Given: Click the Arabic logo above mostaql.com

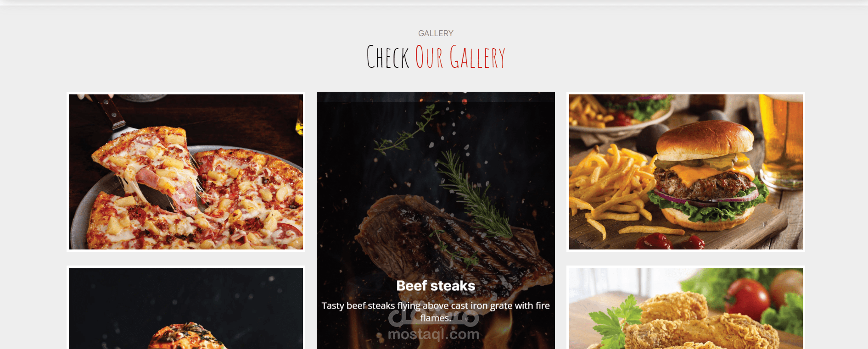Looking at the screenshot, I should (434, 317).
